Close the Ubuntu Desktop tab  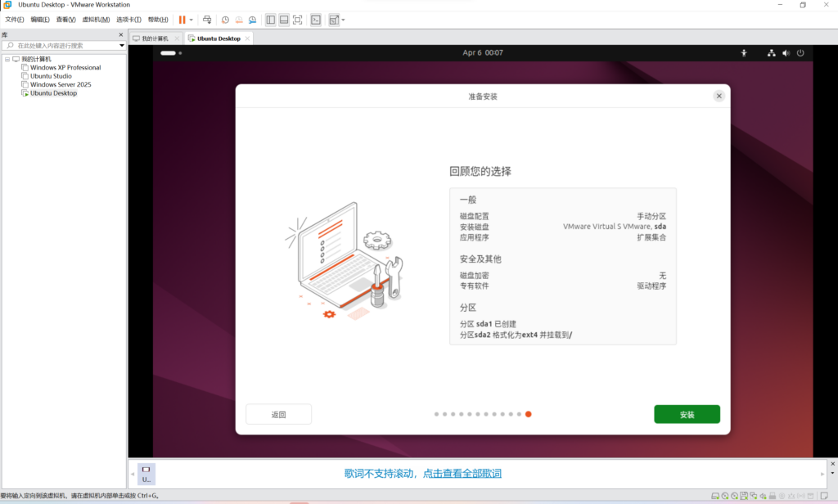tap(247, 38)
